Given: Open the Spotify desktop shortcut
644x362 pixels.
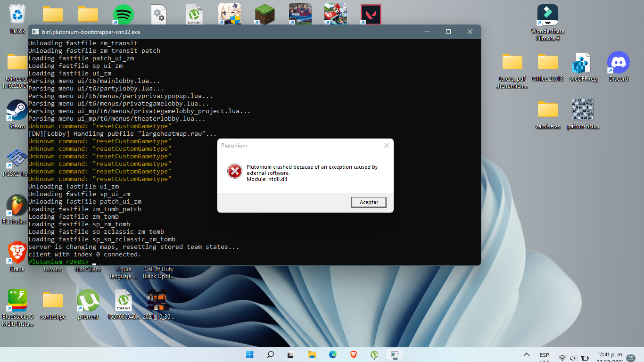Looking at the screenshot, I should point(124,15).
